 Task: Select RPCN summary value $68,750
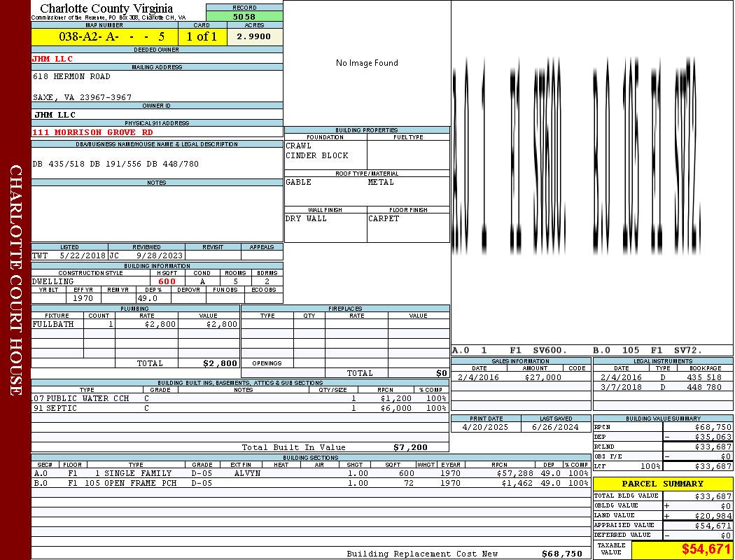pyautogui.click(x=713, y=428)
